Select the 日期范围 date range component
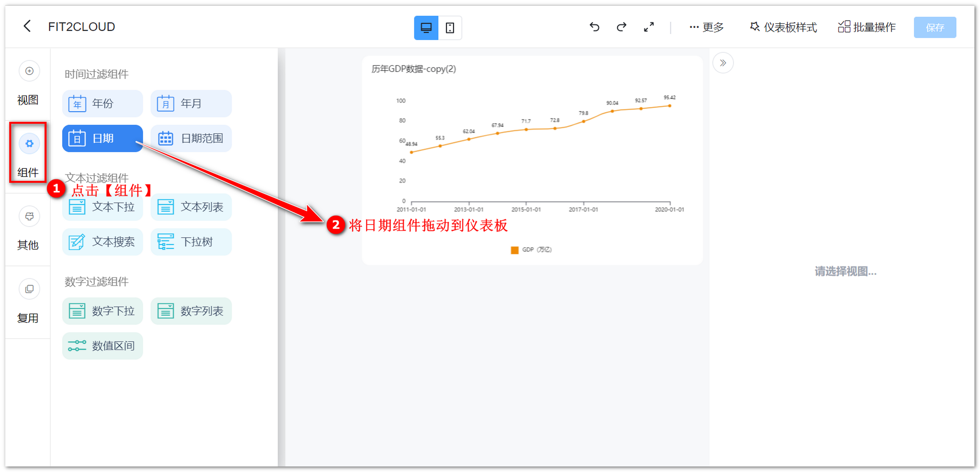The width and height of the screenshot is (980, 472). [x=191, y=138]
